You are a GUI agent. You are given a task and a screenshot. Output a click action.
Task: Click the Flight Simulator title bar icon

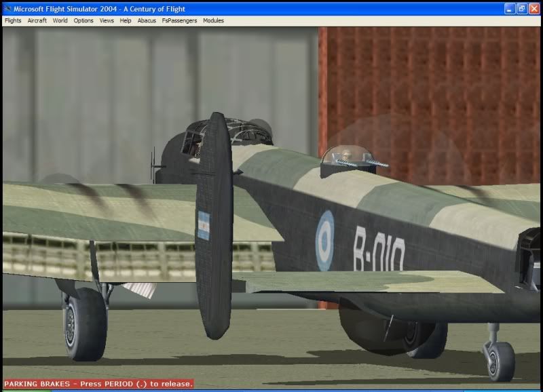[x=7, y=9]
